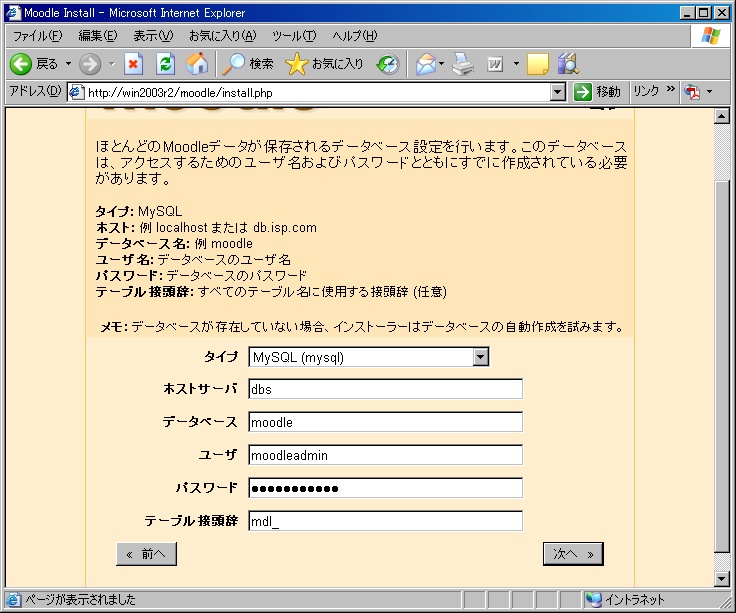Click the Print icon

[463, 64]
